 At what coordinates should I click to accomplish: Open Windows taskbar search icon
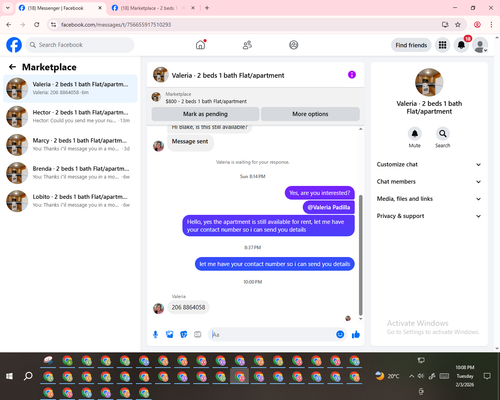coord(28,376)
